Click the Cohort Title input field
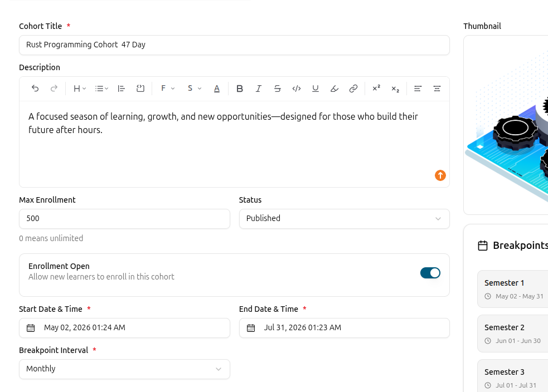Image resolution: width=548 pixels, height=392 pixels. [x=234, y=45]
